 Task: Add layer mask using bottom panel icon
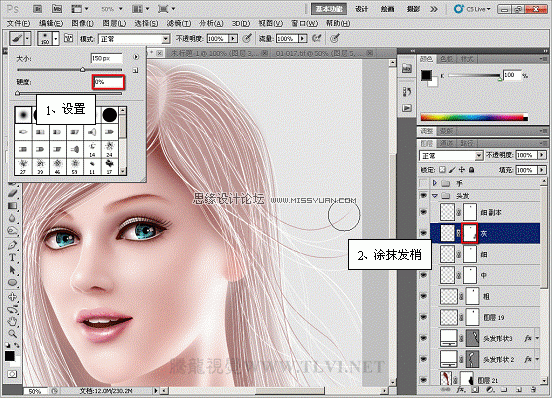(x=475, y=390)
